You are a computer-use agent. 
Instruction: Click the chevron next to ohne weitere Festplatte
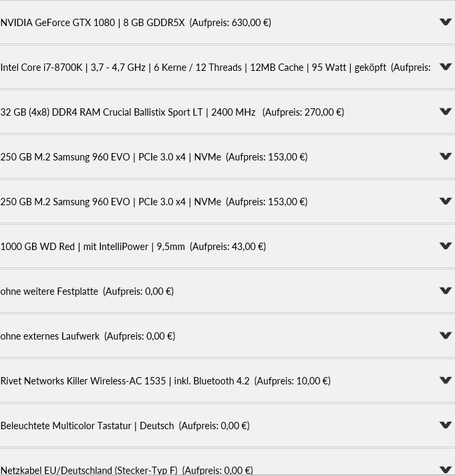pos(446,291)
